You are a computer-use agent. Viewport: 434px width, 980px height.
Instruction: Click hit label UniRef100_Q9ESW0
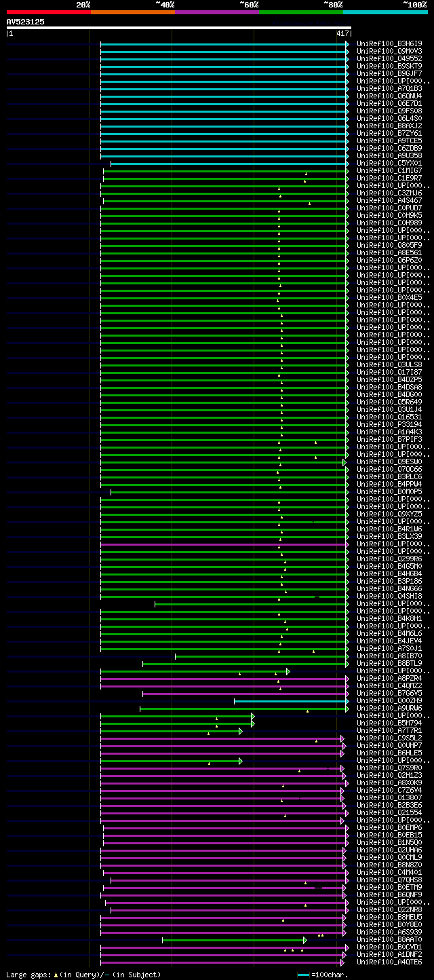389,461
